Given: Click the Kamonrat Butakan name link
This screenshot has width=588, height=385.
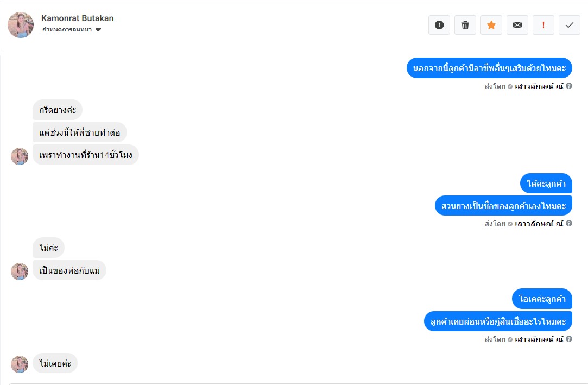Looking at the screenshot, I should tap(78, 18).
